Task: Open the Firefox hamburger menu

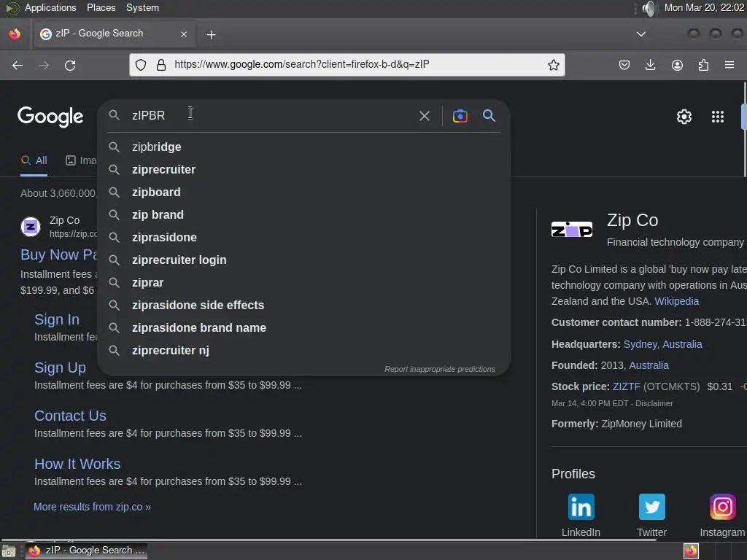Action: 729,65
